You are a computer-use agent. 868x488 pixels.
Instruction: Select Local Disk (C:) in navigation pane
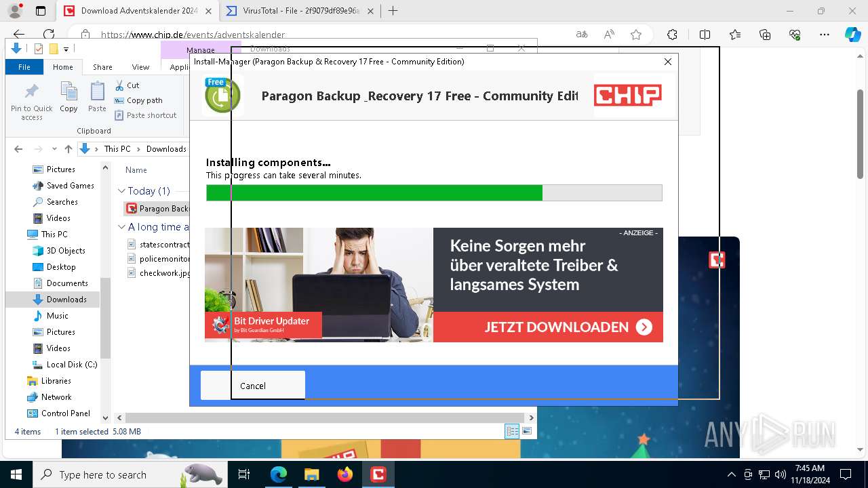tap(72, 365)
